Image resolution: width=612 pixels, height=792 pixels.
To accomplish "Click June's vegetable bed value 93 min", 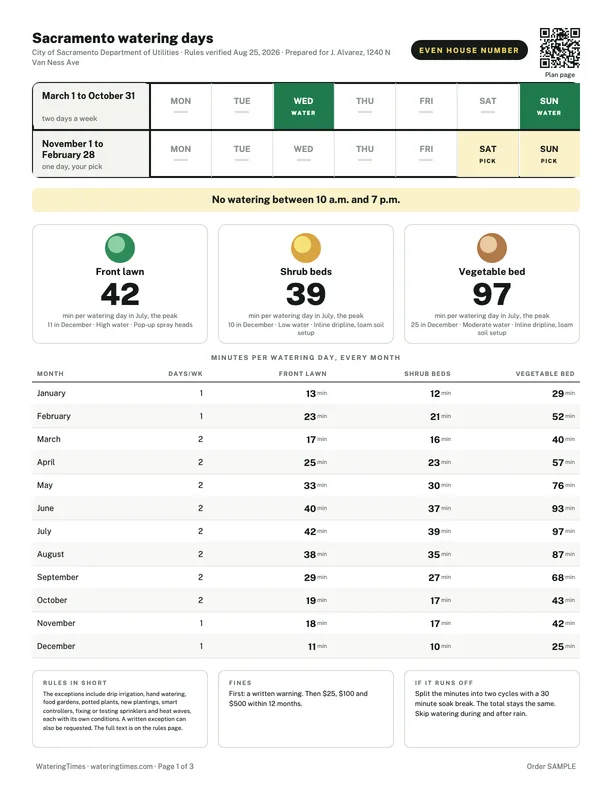I will pos(563,509).
